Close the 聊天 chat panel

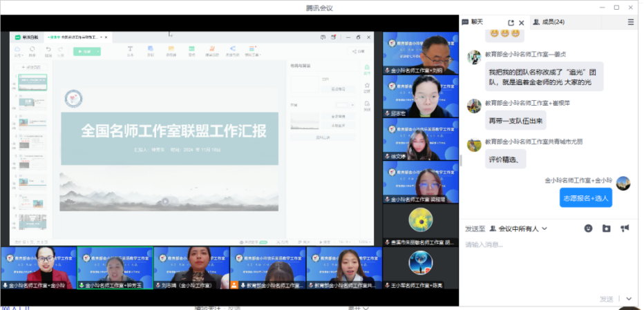[522, 23]
